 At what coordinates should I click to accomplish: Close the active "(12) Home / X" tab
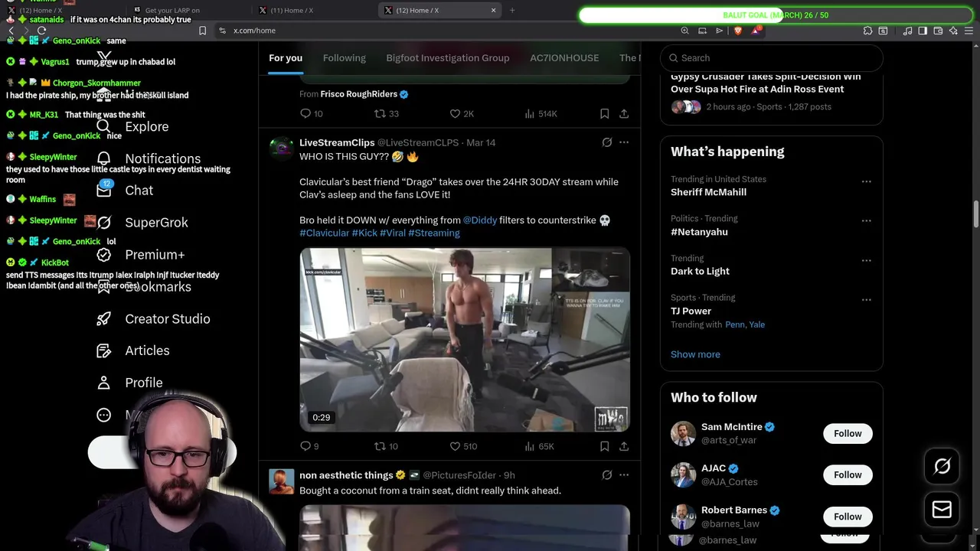(493, 10)
